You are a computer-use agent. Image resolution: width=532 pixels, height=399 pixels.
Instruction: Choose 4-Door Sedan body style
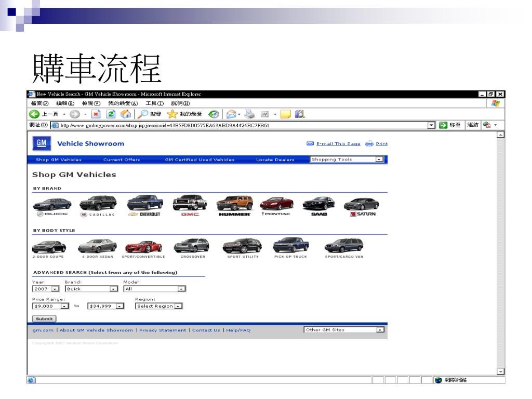pyautogui.click(x=97, y=249)
